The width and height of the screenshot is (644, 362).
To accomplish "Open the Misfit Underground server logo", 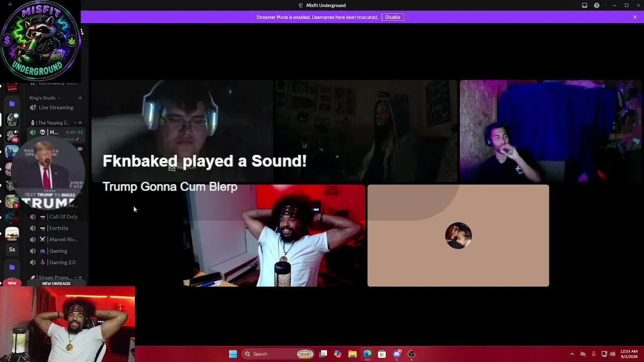I will pos(40,41).
